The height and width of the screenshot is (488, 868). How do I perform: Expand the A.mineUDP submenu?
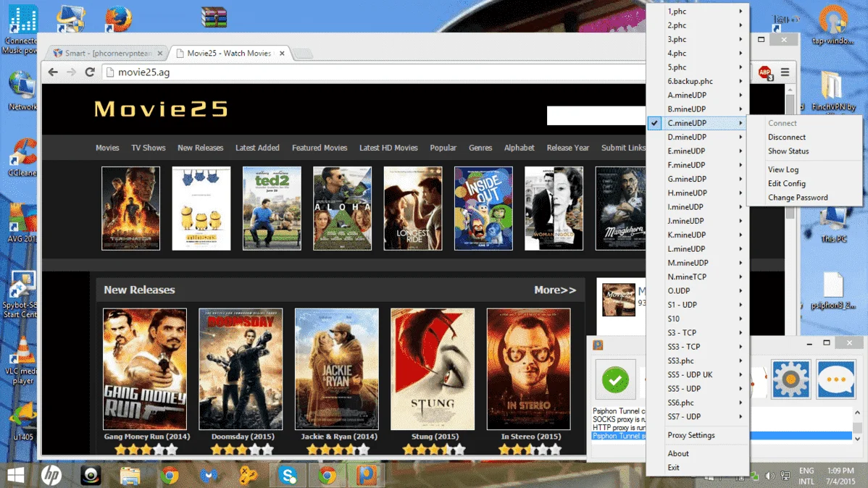pyautogui.click(x=698, y=95)
